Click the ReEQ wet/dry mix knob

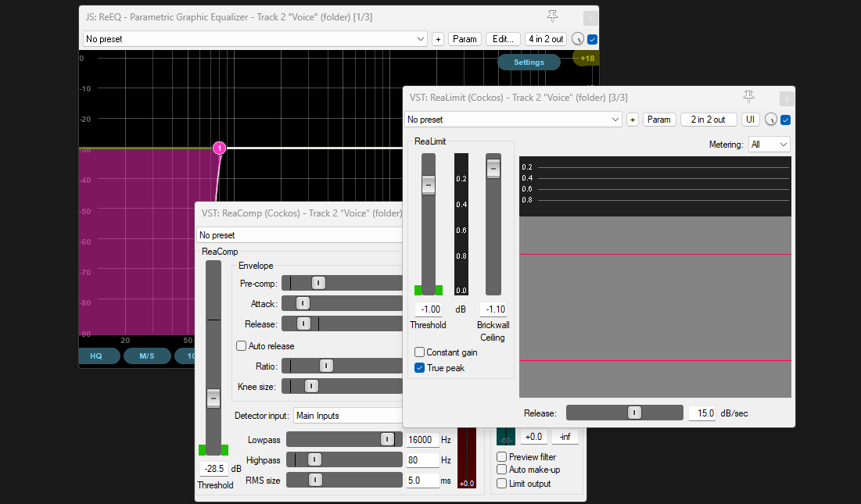(x=578, y=39)
